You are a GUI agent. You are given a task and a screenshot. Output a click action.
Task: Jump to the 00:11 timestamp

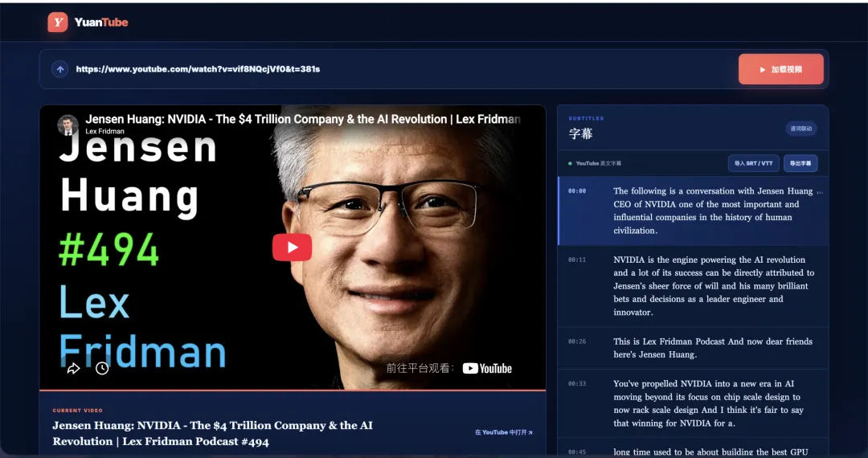577,260
